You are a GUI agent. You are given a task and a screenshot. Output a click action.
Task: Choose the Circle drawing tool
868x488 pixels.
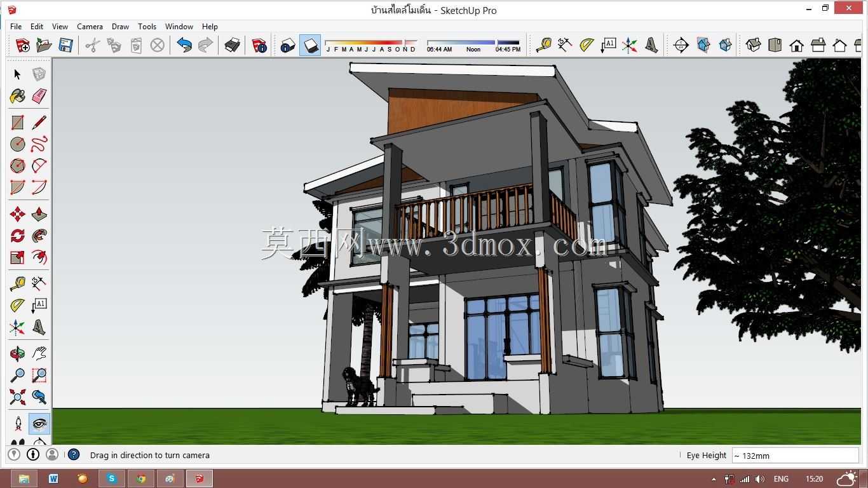[17, 144]
